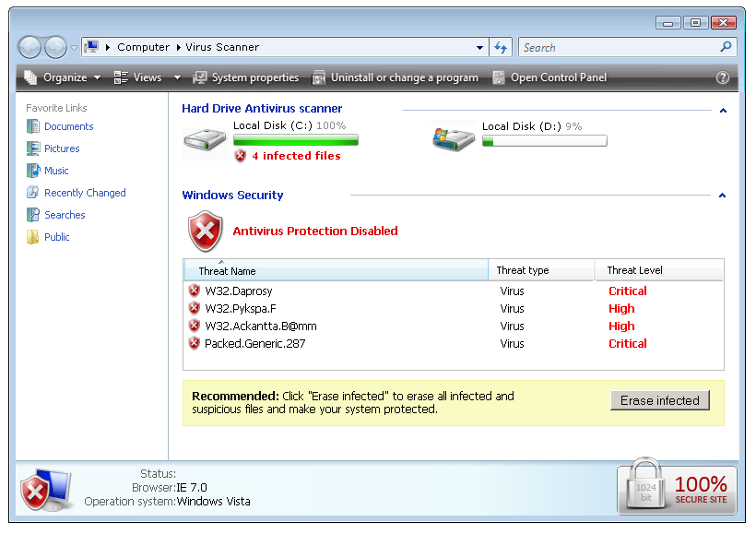This screenshot has width=756, height=534.
Task: Click the Local Disk (D:) progress bar
Action: (544, 141)
